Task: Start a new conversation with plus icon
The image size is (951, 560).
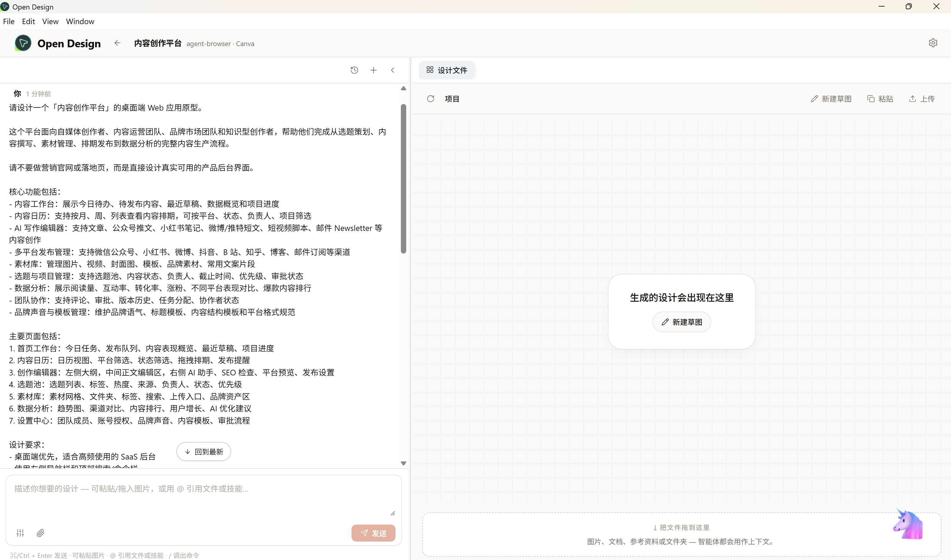Action: pos(374,70)
